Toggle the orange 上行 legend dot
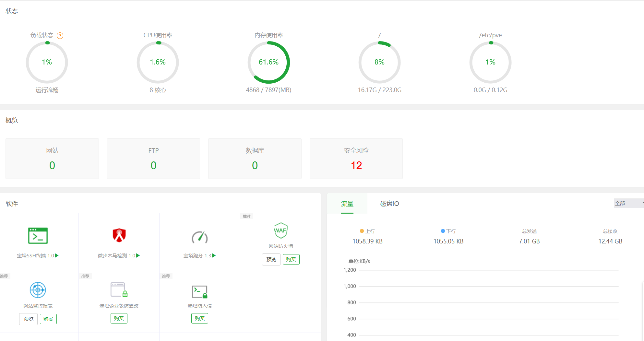The height and width of the screenshot is (341, 644). click(x=362, y=231)
